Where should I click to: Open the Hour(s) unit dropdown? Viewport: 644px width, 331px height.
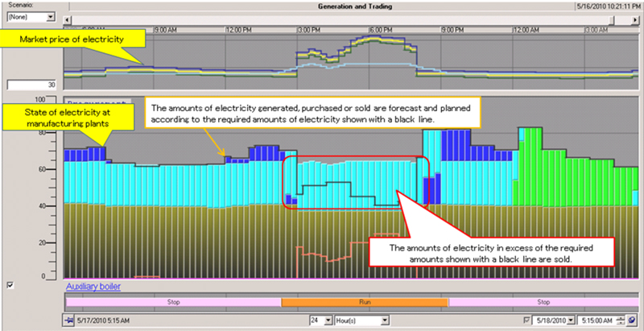[362, 320]
